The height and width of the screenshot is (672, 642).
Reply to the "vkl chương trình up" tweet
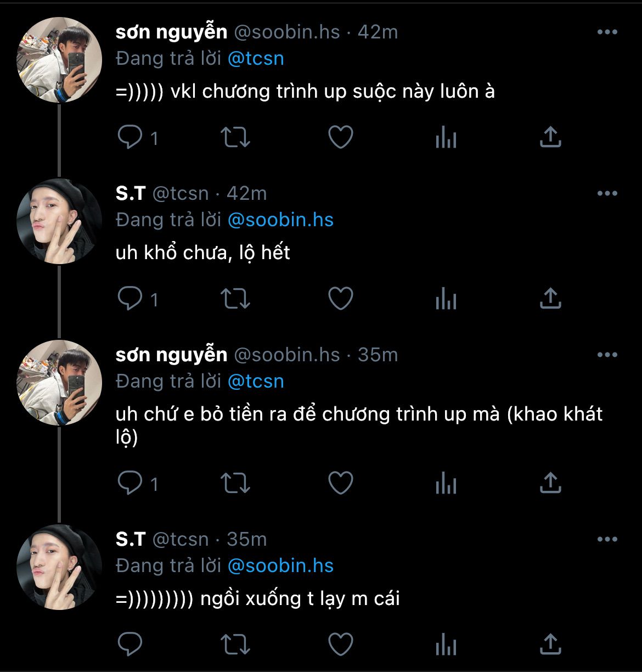click(130, 137)
